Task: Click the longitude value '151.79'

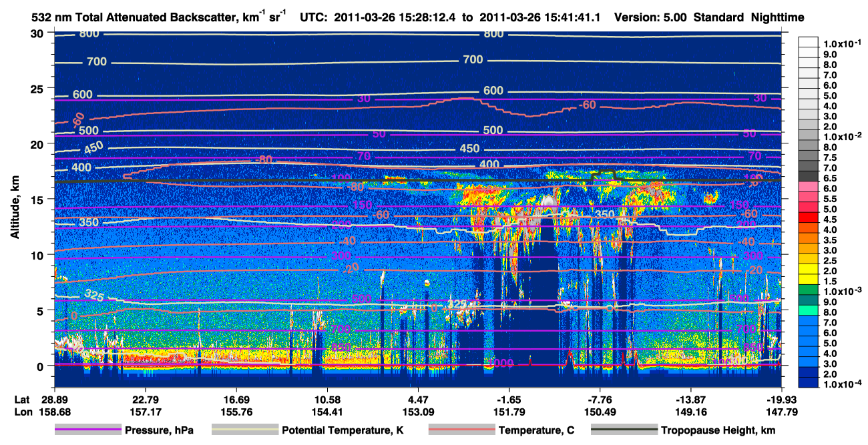Action: pyautogui.click(x=509, y=412)
